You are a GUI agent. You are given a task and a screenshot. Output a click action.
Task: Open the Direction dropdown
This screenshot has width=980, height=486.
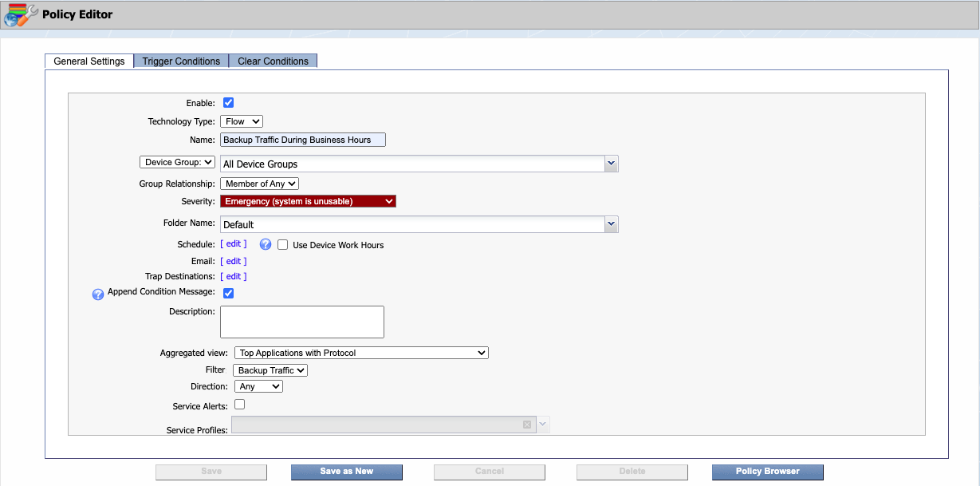[258, 386]
